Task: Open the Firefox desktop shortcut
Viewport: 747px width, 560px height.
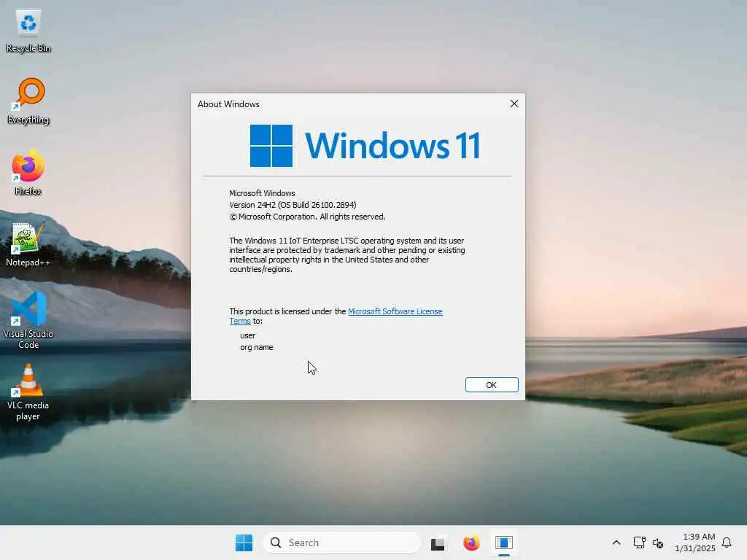Action: pos(28,173)
